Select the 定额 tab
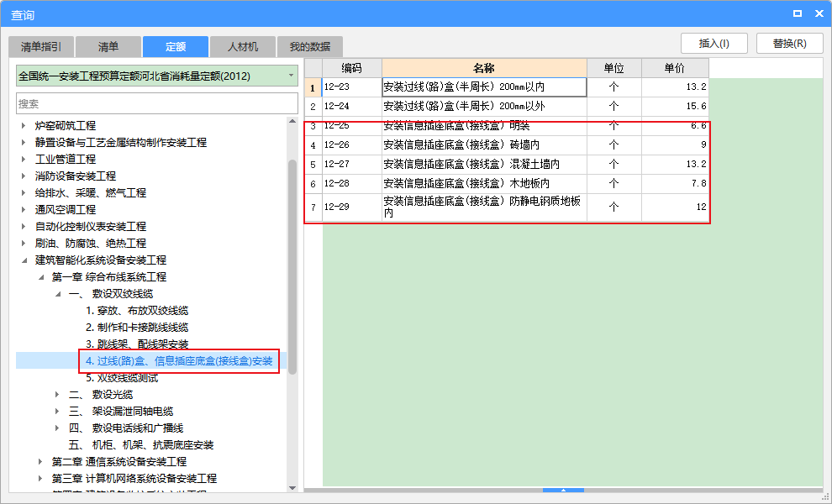 [x=176, y=47]
